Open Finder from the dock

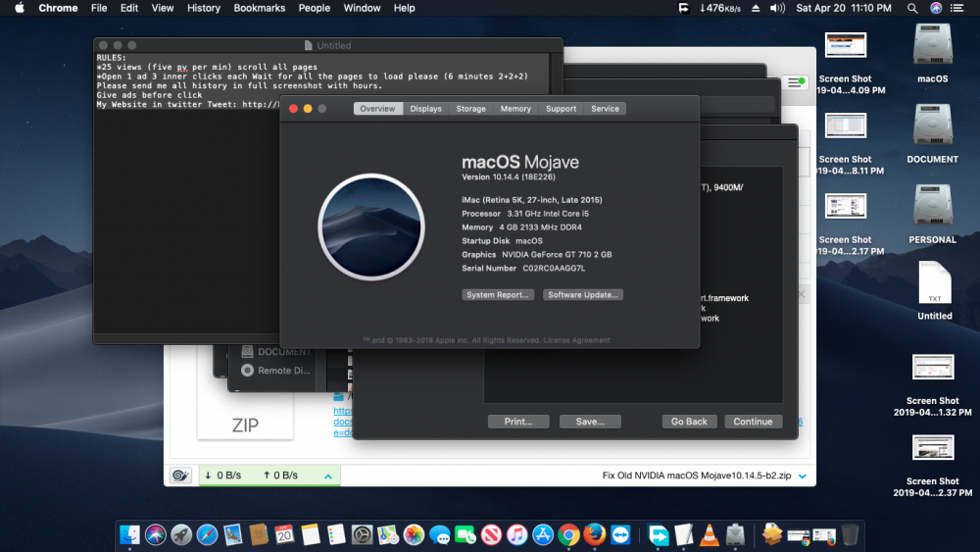129,535
